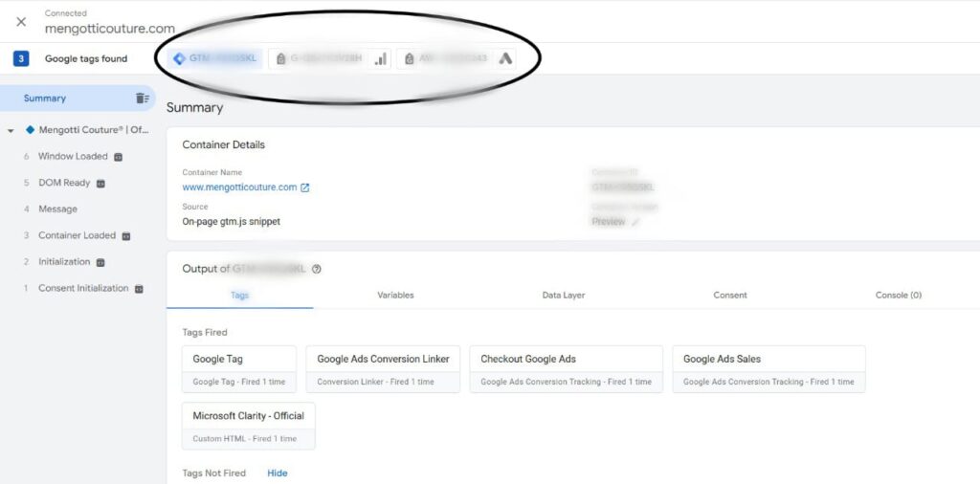
Task: Open the Microsoft Clarity - Official card
Action: point(248,426)
